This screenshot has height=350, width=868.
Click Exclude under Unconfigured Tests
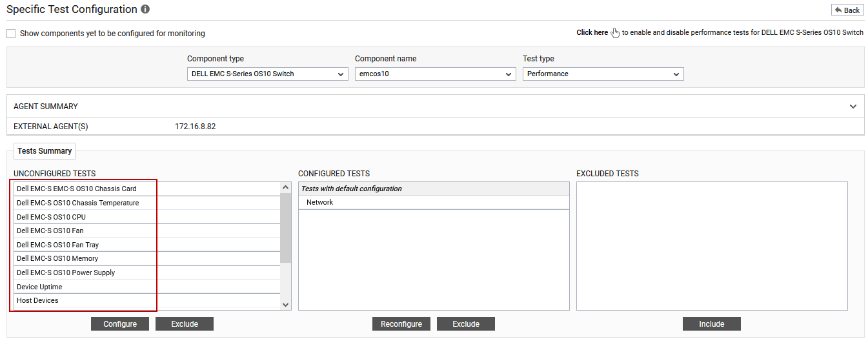coord(185,324)
